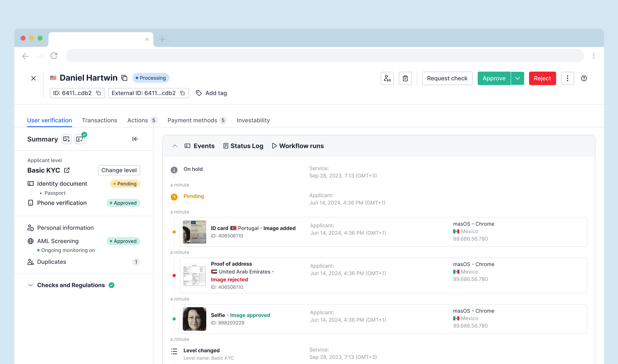Expand the Approve options dropdown arrow
This screenshot has height=364, width=618.
[x=517, y=78]
